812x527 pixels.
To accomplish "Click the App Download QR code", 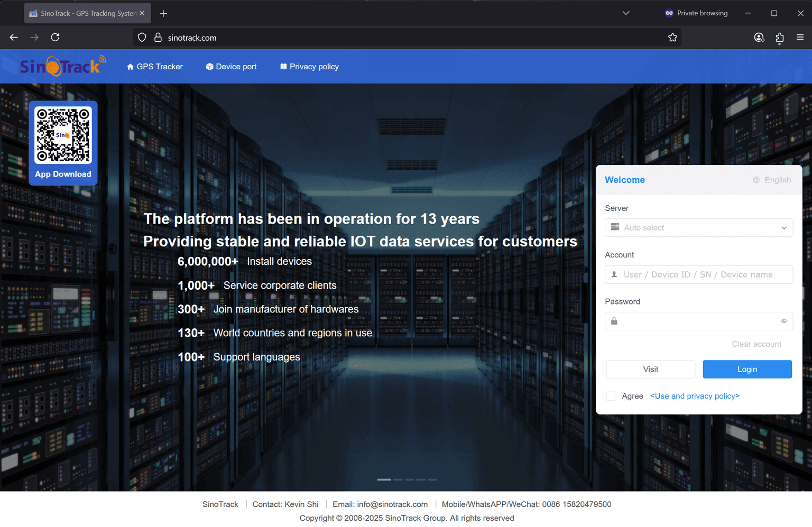I will click(63, 135).
